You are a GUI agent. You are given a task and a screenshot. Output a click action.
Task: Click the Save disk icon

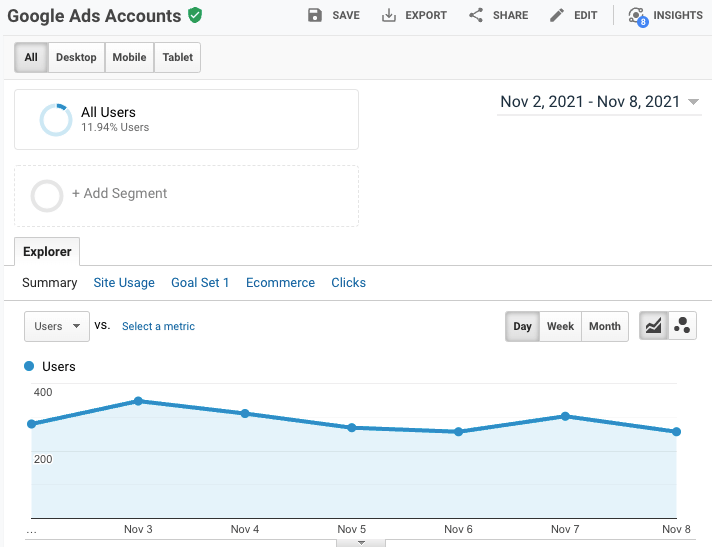315,15
